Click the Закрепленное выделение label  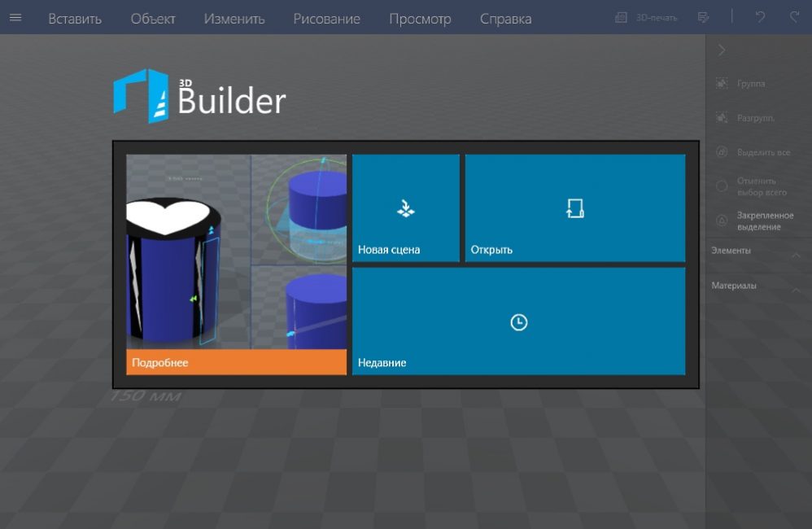click(x=766, y=221)
